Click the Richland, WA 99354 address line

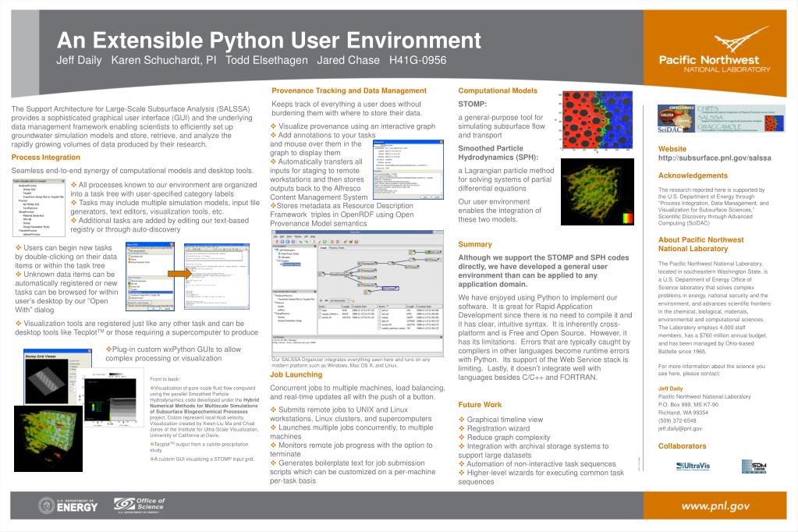coord(683,413)
